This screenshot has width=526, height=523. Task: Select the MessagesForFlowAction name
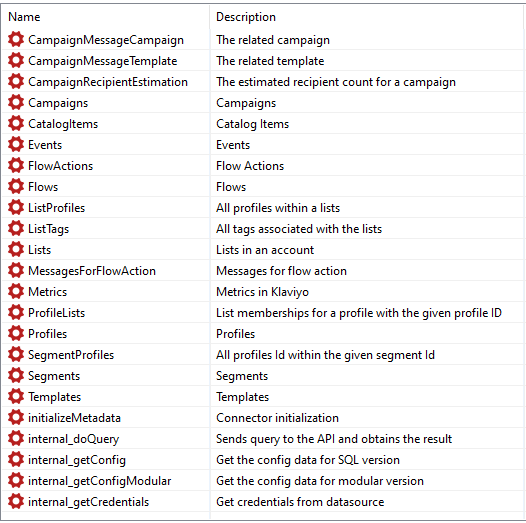click(x=92, y=271)
